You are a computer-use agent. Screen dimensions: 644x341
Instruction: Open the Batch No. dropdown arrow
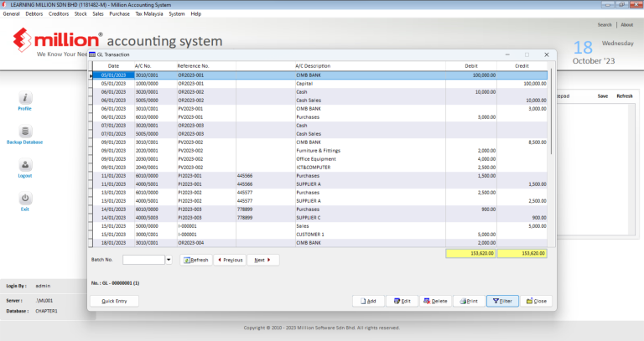[x=169, y=260]
